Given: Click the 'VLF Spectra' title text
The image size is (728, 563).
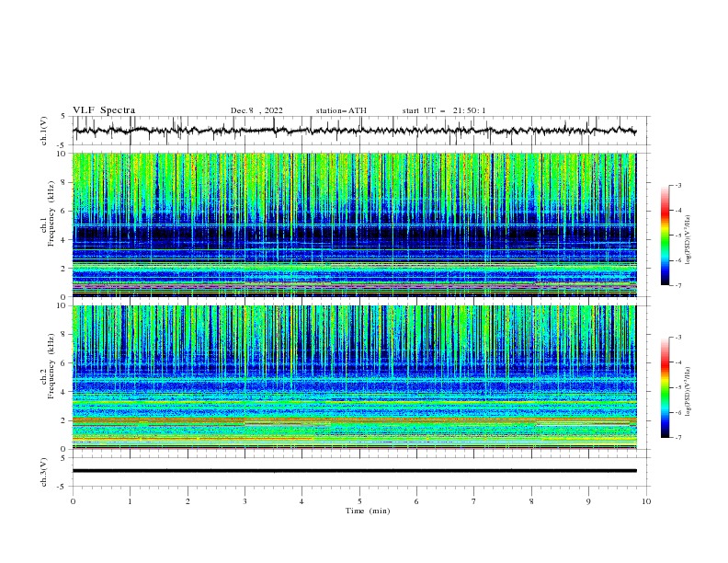Looking at the screenshot, I should coord(104,110).
